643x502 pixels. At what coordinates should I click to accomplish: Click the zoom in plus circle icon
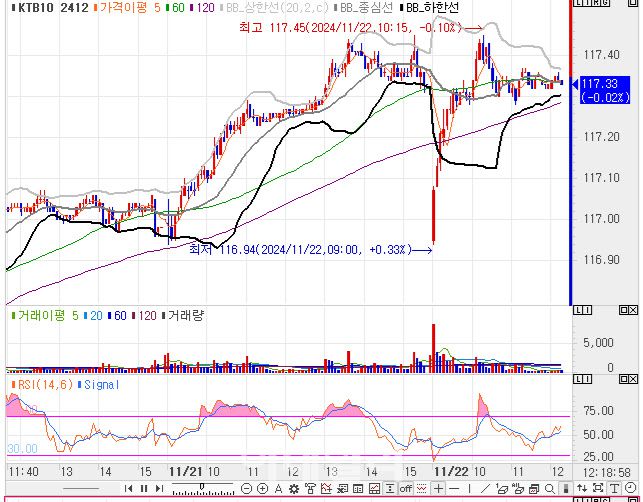[x=262, y=489]
